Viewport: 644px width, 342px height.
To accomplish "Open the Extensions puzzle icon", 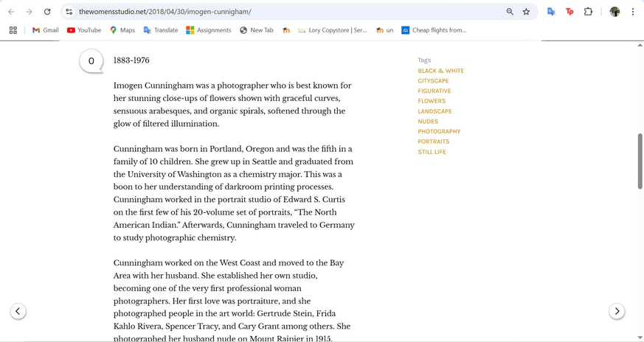I will pos(588,12).
